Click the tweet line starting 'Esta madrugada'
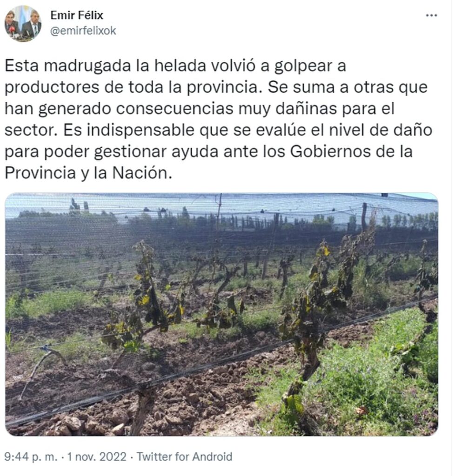Screen dimensions: 455x476 tap(175, 66)
